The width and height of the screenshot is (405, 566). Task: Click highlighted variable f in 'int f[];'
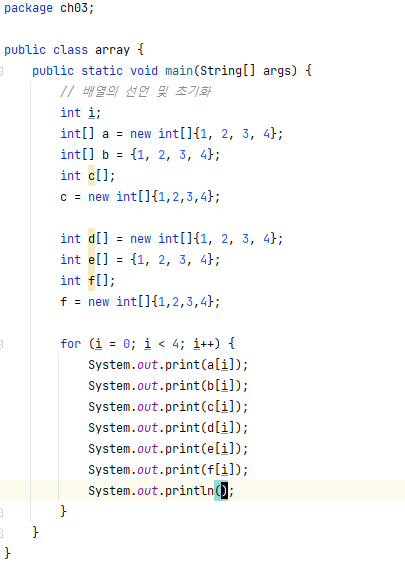click(92, 280)
